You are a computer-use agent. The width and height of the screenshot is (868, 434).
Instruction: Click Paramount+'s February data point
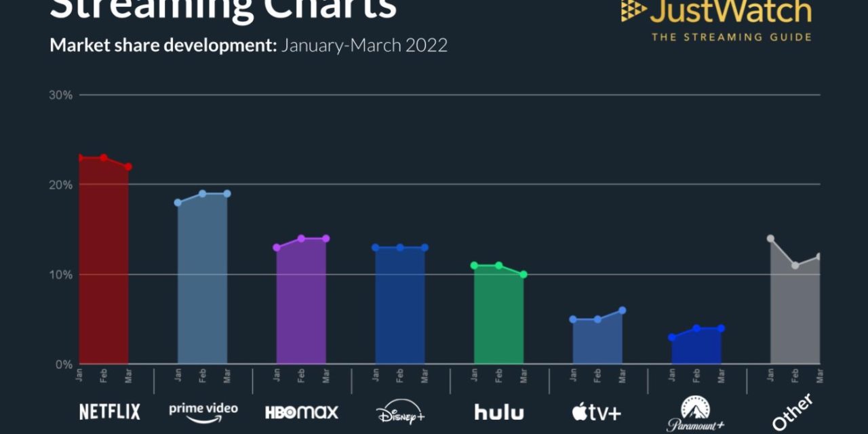(696, 328)
